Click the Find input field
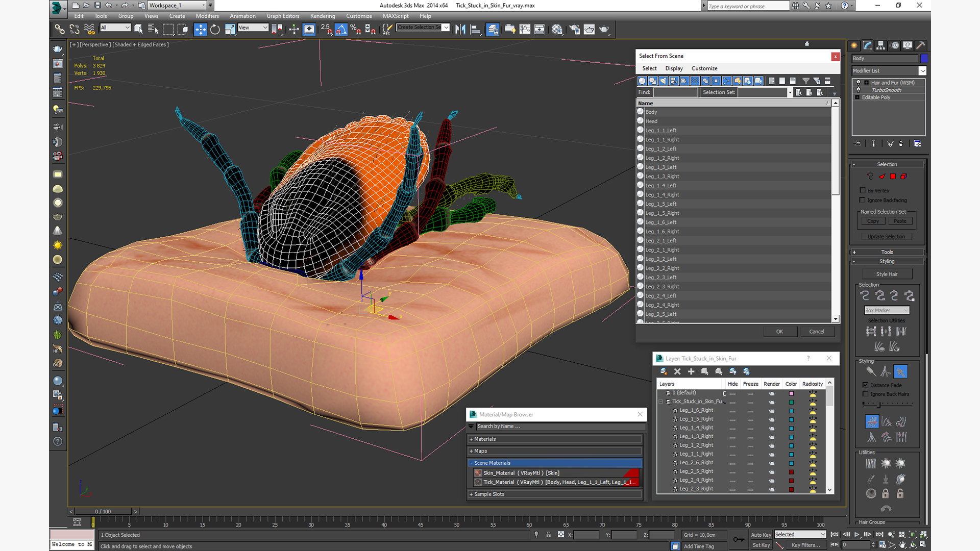The height and width of the screenshot is (551, 980). pos(675,92)
